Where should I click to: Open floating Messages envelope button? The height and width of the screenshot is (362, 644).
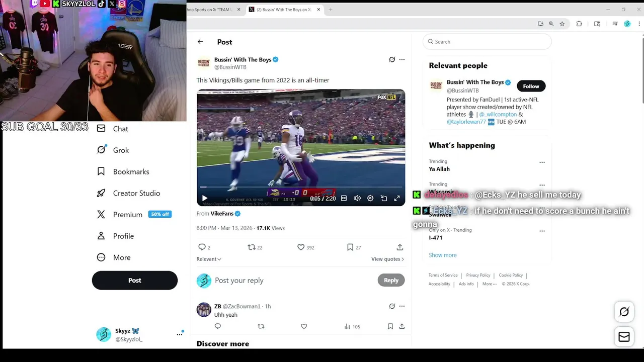[x=624, y=337]
